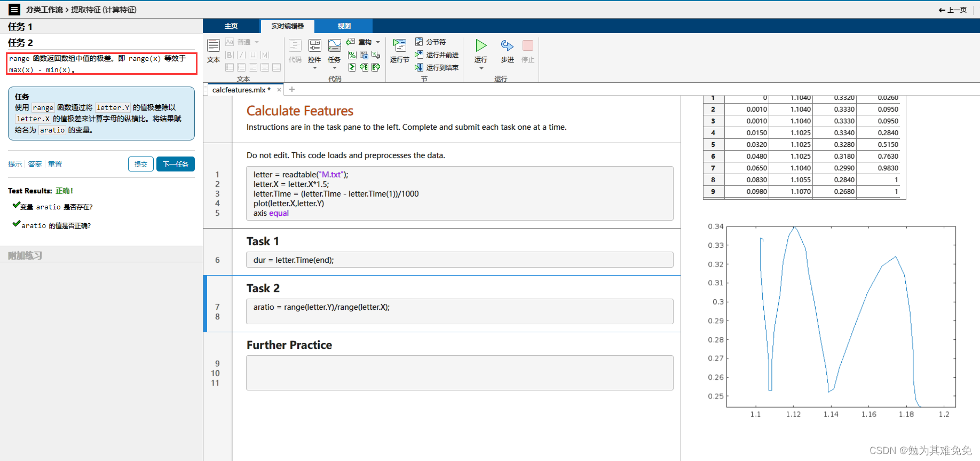
Task: Insert a bulleted list
Action: pyautogui.click(x=230, y=67)
